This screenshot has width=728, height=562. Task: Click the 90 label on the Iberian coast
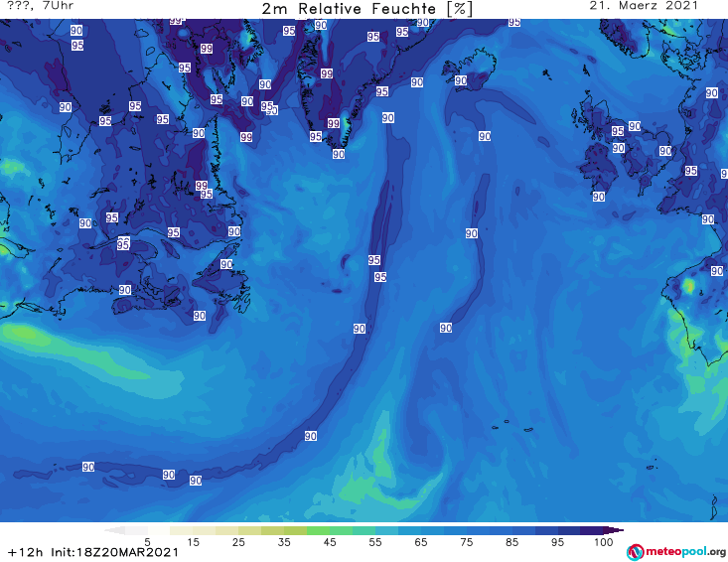717,270
